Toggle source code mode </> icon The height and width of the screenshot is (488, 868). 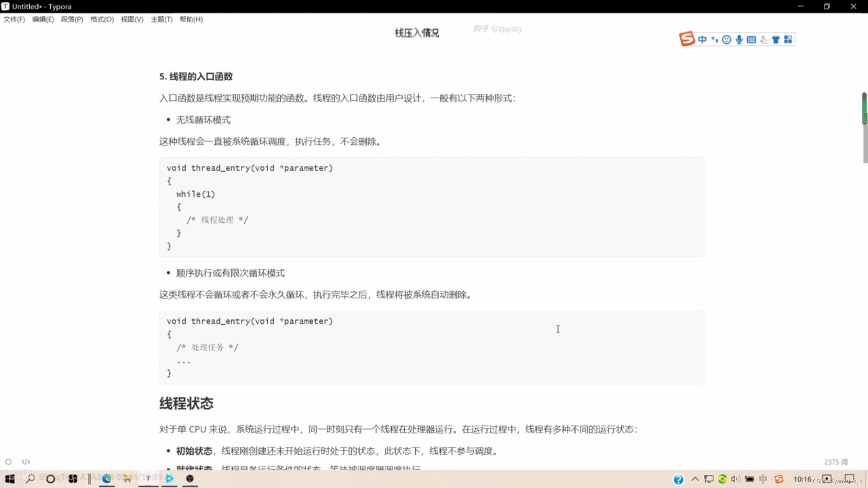pos(26,462)
